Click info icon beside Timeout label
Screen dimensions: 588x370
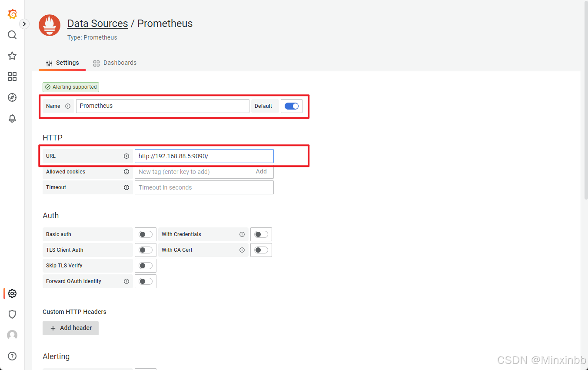point(126,187)
